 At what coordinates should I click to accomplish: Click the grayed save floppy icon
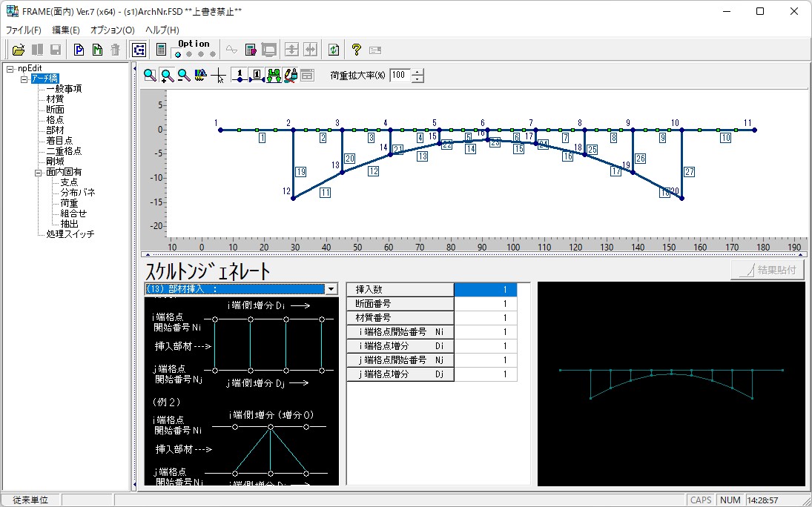(56, 50)
